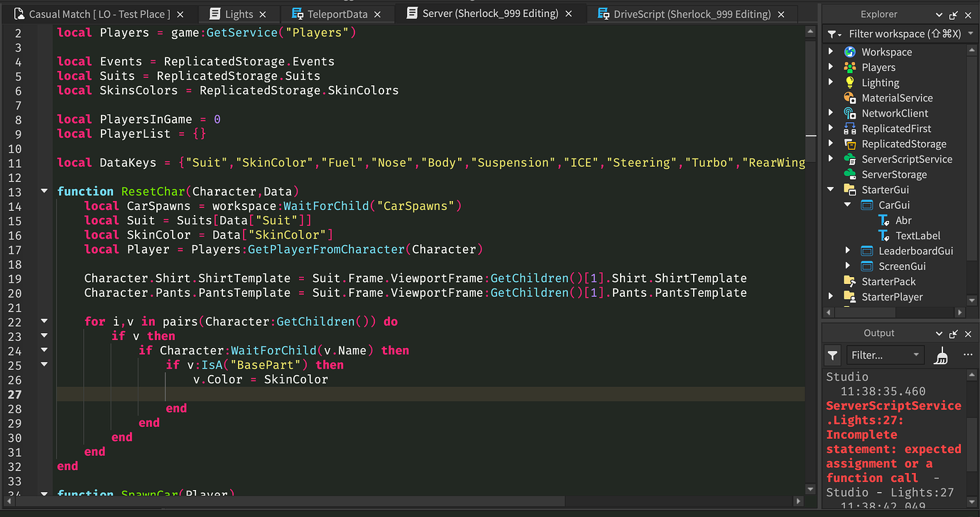Screen dimensions: 980x517
Task: Clear the Output log with the broom icon
Action: [940, 355]
